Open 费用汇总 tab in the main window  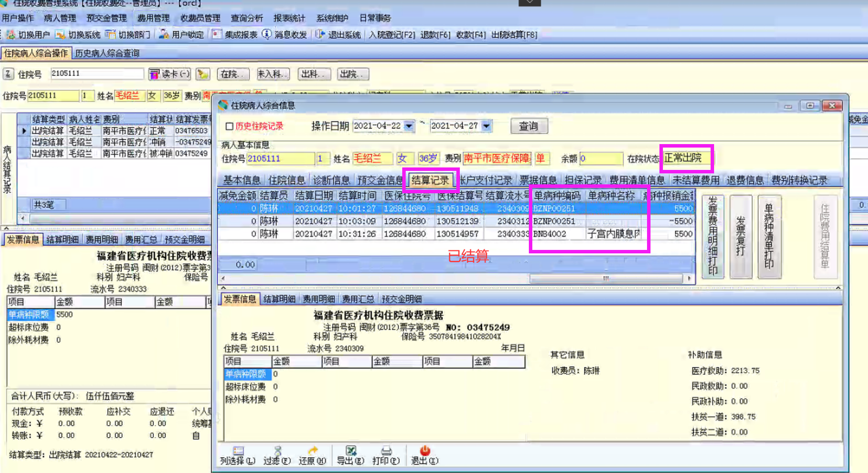(x=141, y=239)
